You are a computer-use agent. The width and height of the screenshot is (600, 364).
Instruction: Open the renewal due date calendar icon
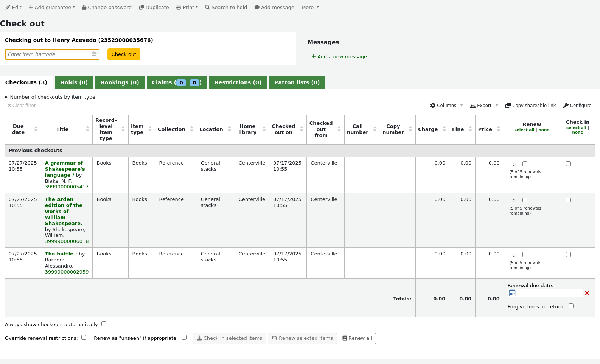pyautogui.click(x=512, y=293)
